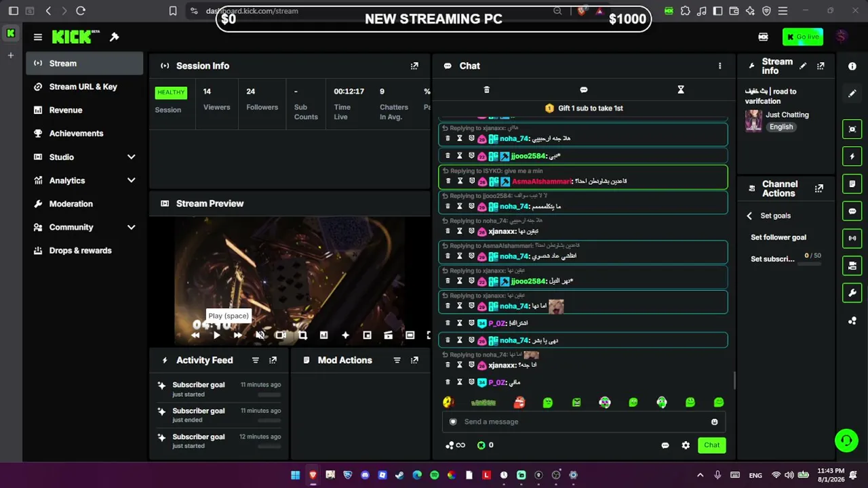Toggle the wrench panel button in right rail
The width and height of the screenshot is (868, 488).
pos(852,293)
